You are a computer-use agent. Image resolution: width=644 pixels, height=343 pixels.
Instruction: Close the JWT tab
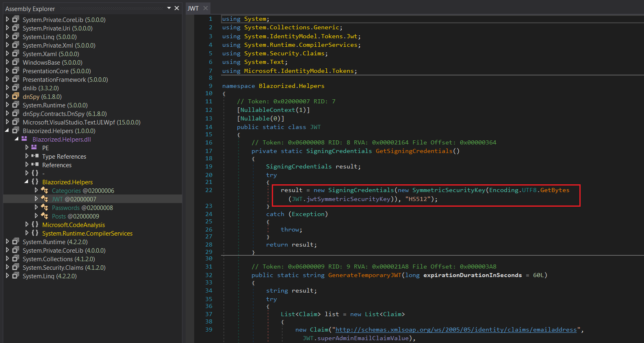point(206,8)
